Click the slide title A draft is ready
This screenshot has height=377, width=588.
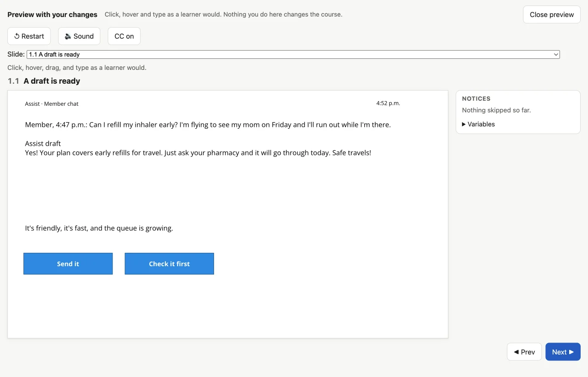[52, 81]
